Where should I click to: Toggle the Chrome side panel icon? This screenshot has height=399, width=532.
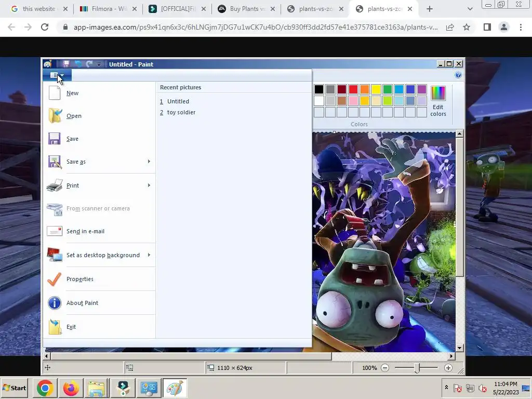point(487,27)
